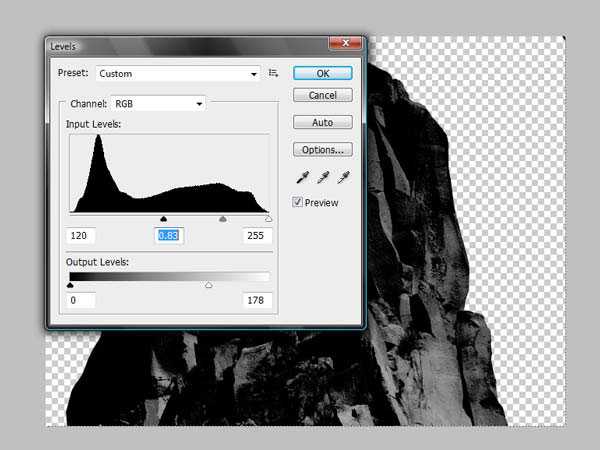This screenshot has height=450, width=600.
Task: Click the midtone field showing 0.83
Action: click(169, 235)
